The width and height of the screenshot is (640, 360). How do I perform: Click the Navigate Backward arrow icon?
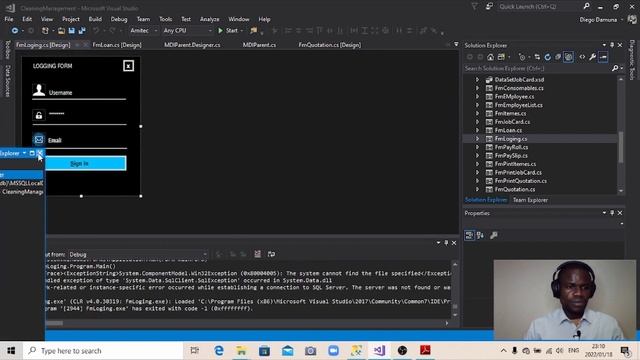click(x=15, y=31)
